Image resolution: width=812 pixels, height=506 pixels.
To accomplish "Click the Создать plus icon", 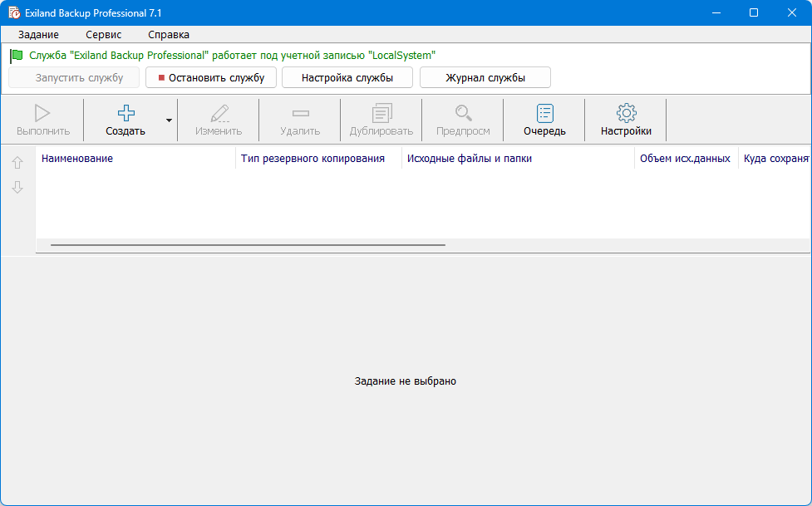I will click(125, 113).
